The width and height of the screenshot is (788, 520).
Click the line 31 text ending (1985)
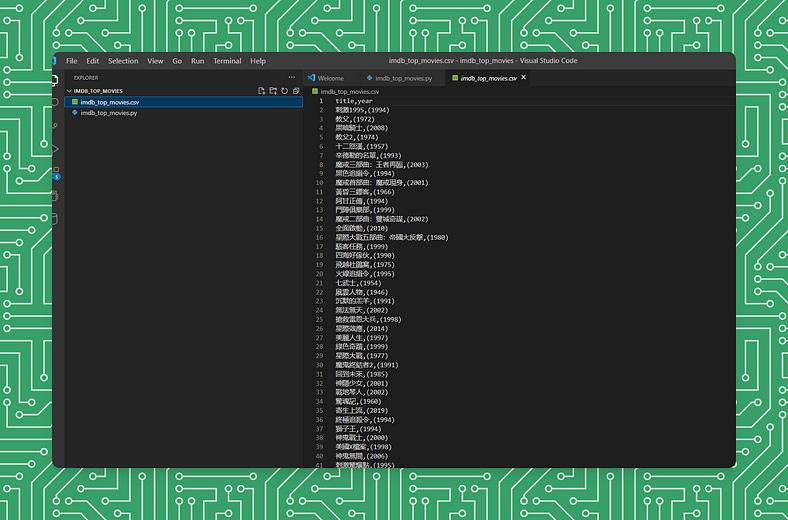[362, 374]
